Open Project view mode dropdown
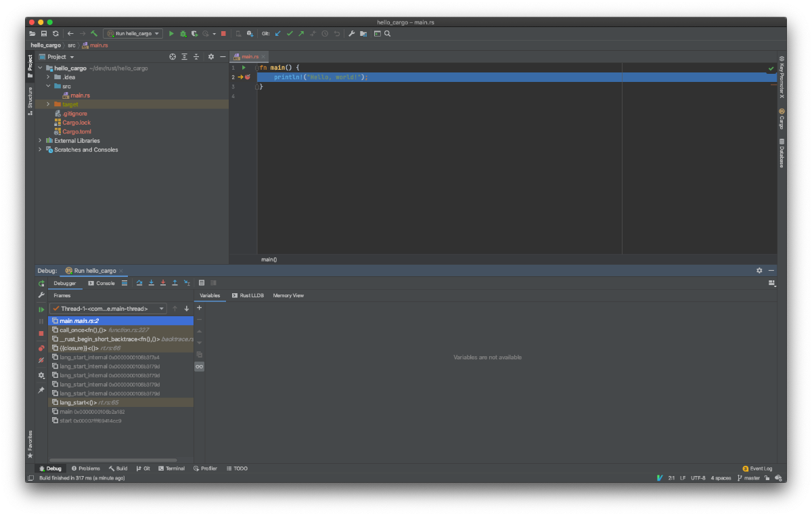The width and height of the screenshot is (812, 516). click(x=56, y=57)
